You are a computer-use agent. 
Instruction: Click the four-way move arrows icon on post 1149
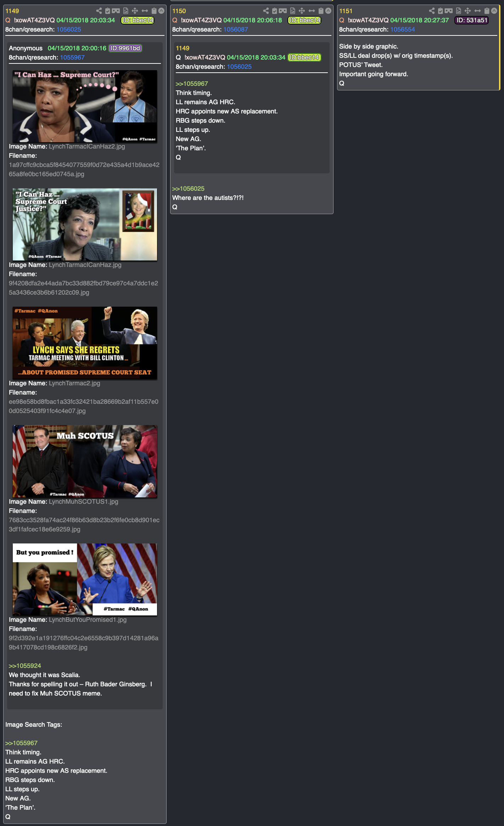[135, 11]
